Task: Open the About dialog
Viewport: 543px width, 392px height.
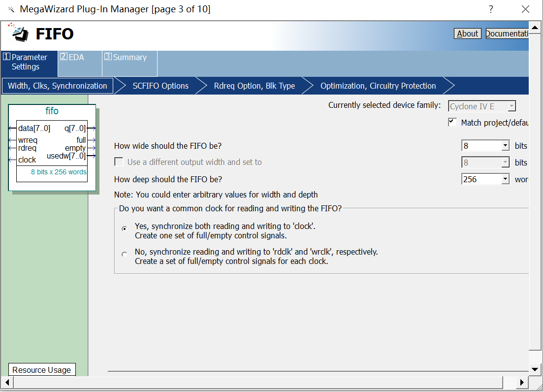Action: (467, 33)
